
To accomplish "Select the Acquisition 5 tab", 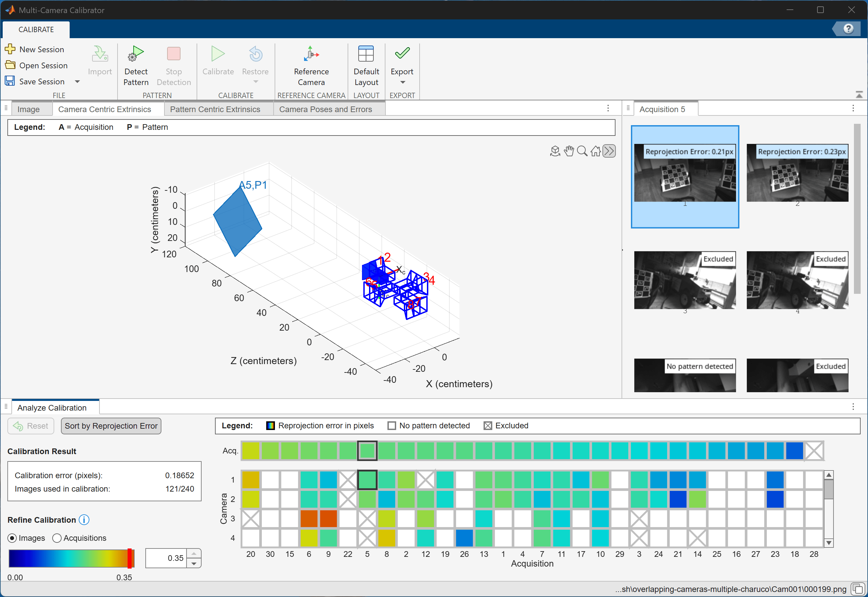I will (x=662, y=109).
